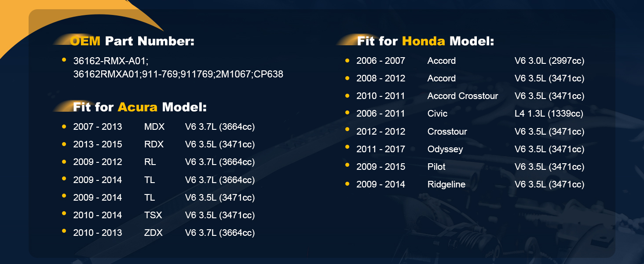Click the L4 1.3L (1339cc) engine text

click(549, 114)
